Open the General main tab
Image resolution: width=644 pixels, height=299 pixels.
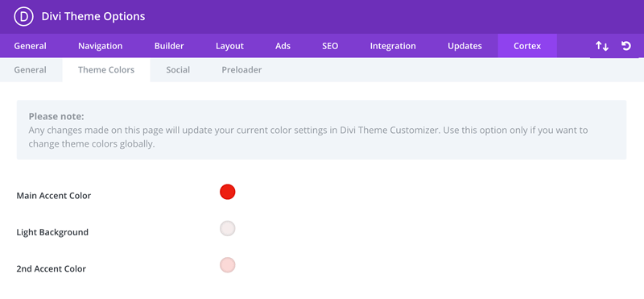[31, 46]
